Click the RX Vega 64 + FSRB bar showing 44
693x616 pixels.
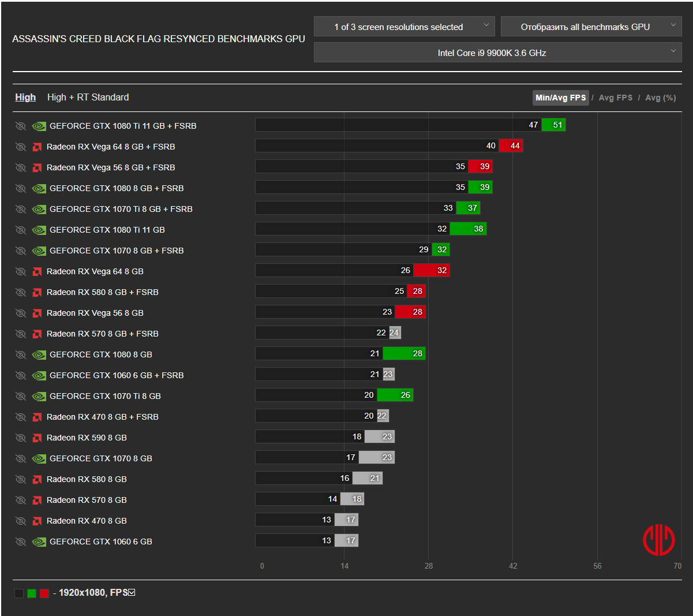click(511, 145)
